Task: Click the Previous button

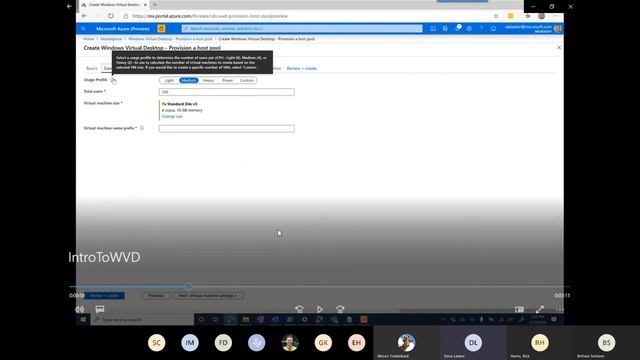Action: coord(156,296)
